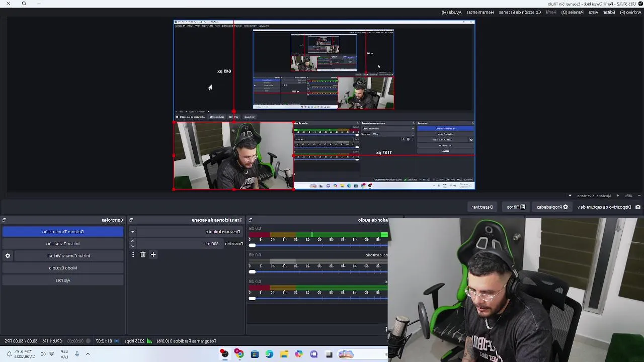Viewport: 644px width, 362px height.
Task: Undock the audio mixer panel float icon
Action: click(x=250, y=220)
